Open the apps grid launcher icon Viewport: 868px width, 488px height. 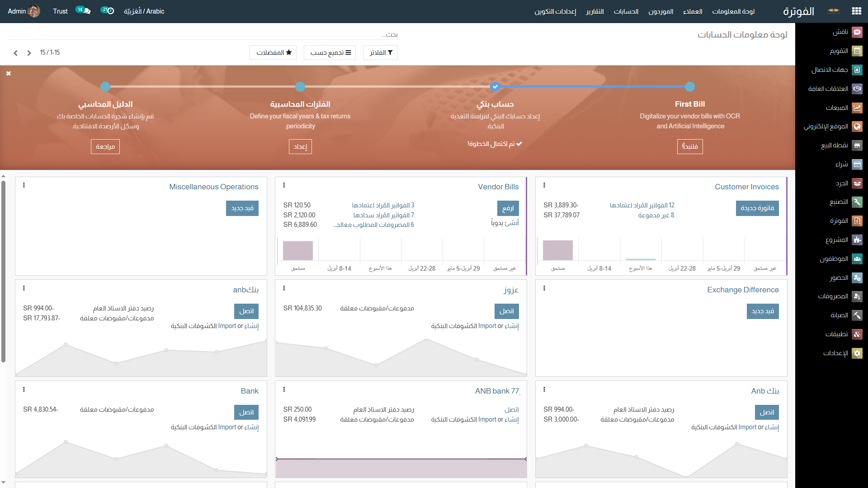pos(856,11)
